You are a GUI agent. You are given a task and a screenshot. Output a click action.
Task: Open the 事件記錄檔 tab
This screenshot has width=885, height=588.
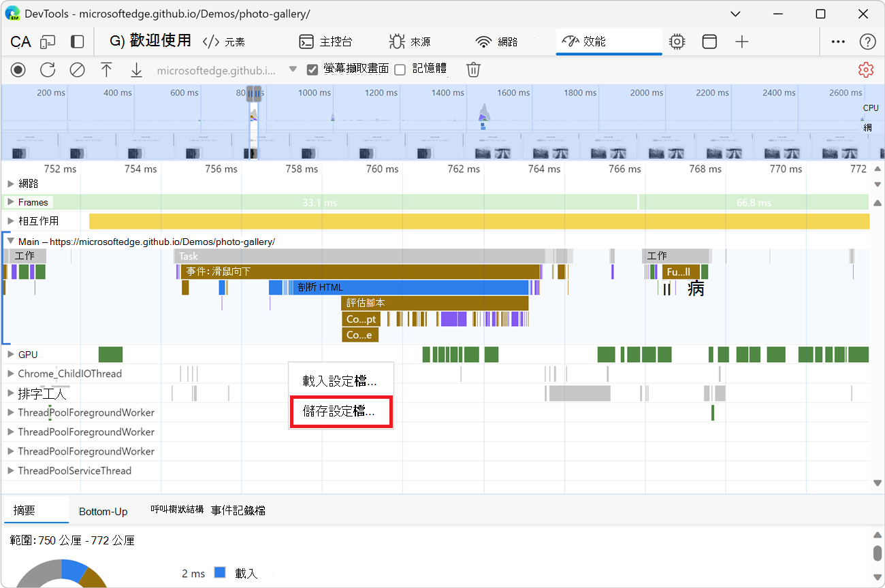238,510
